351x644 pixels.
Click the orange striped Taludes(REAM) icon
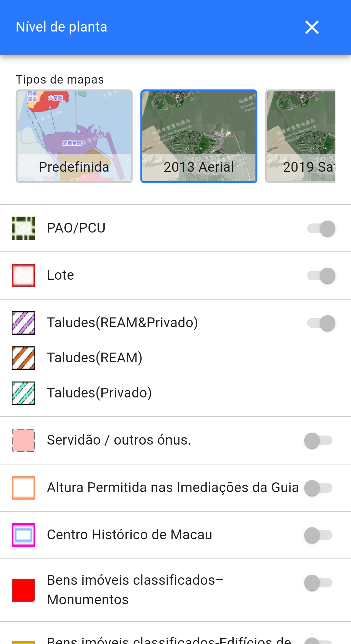click(23, 358)
